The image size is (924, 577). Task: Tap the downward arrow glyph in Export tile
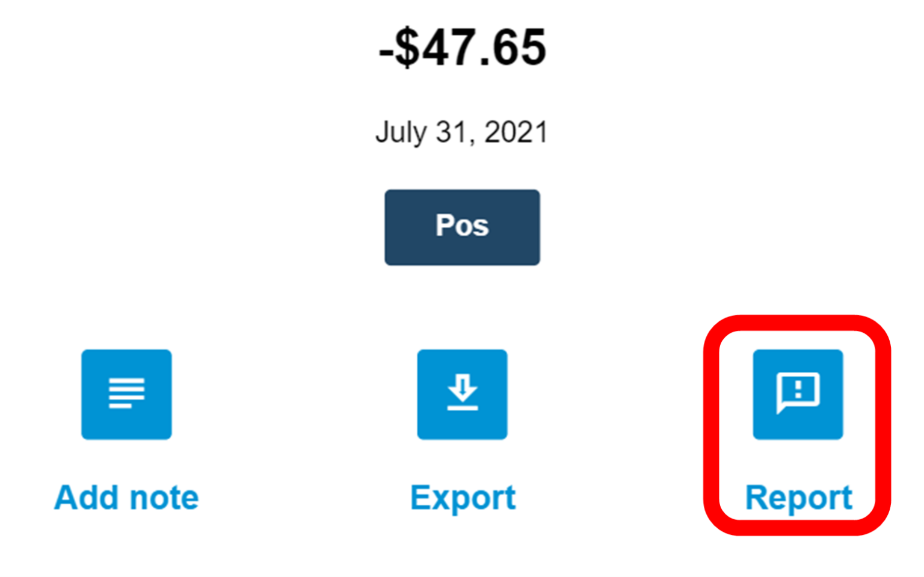(462, 387)
